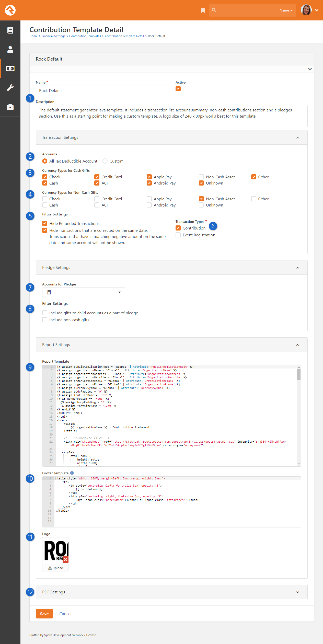Collapse the Transaction Settings section
Viewport: 323px width, 644px height.
298,138
